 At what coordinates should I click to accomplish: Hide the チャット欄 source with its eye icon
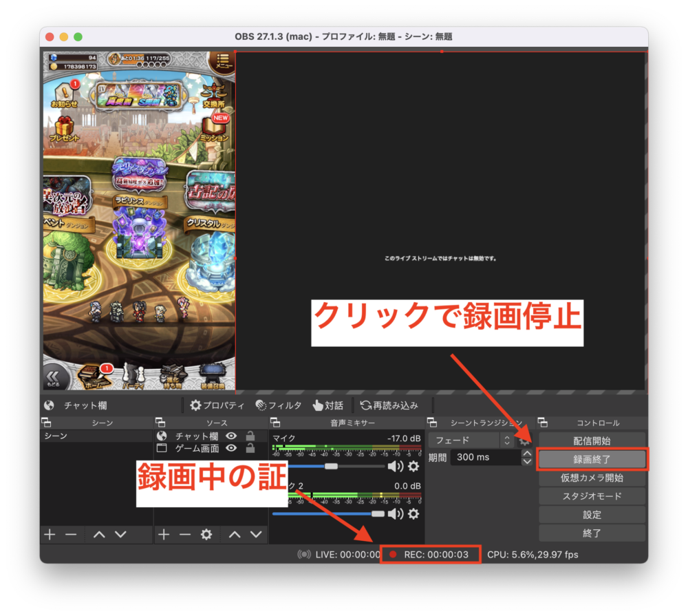pyautogui.click(x=231, y=436)
